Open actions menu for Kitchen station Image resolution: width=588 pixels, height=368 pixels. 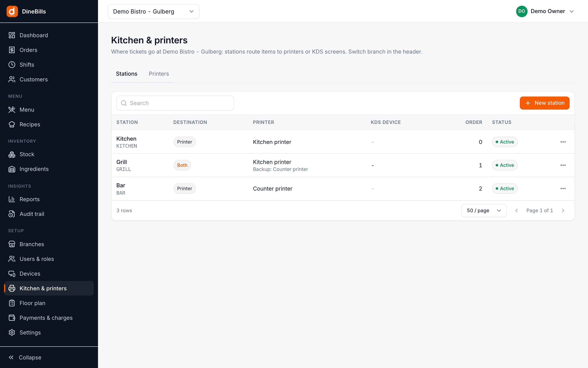pos(563,142)
